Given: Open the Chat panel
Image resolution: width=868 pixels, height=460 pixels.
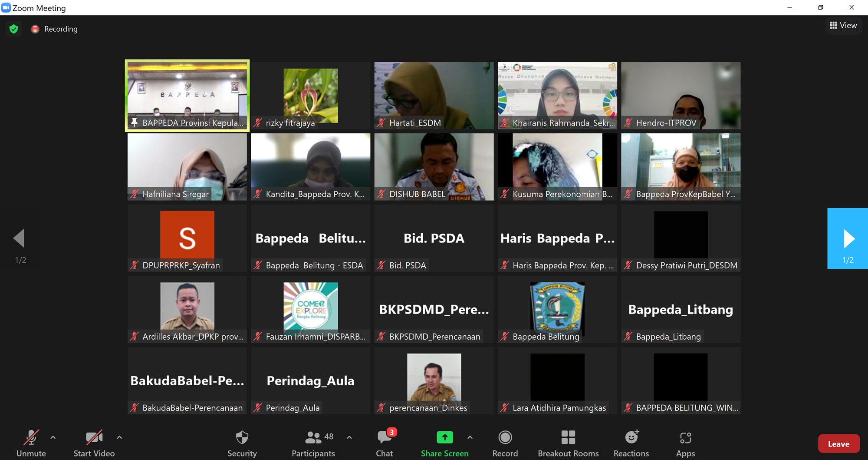Looking at the screenshot, I should pyautogui.click(x=384, y=443).
